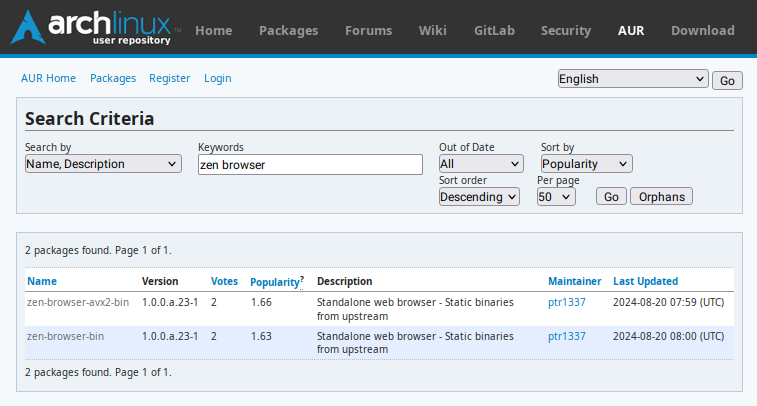757x406 pixels.
Task: Sort by Last Updated column header
Action: click(x=645, y=281)
